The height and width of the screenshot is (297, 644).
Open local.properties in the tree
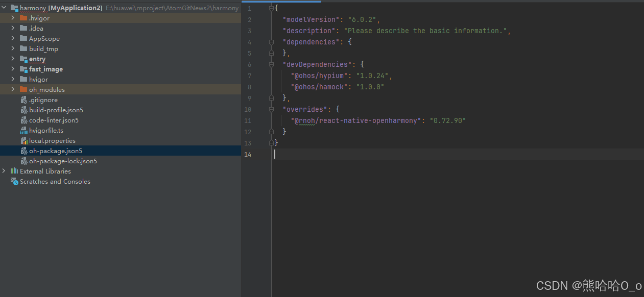52,140
